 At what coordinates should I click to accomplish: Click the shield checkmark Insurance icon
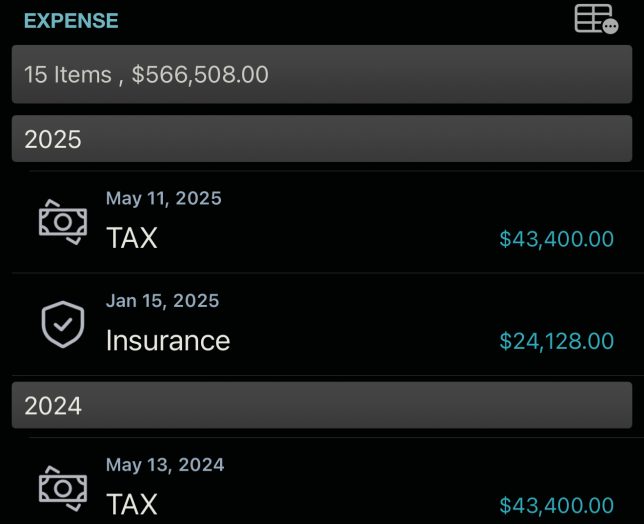tap(62, 324)
